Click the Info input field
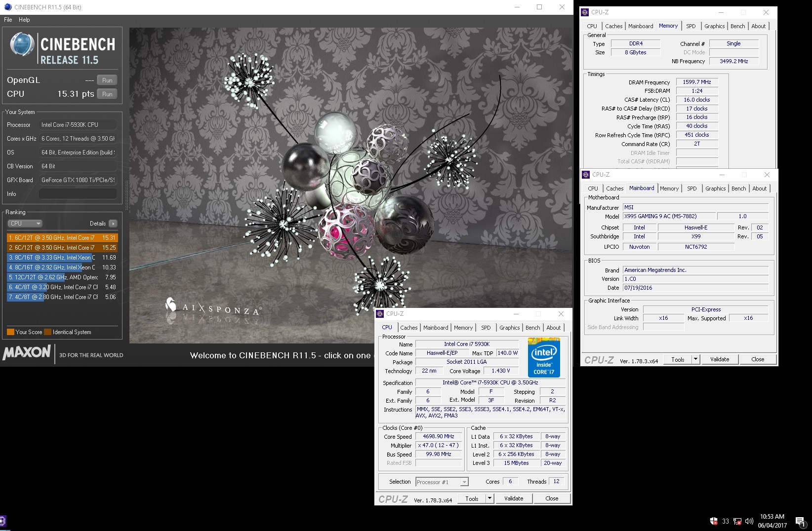The image size is (812, 531). tap(78, 194)
